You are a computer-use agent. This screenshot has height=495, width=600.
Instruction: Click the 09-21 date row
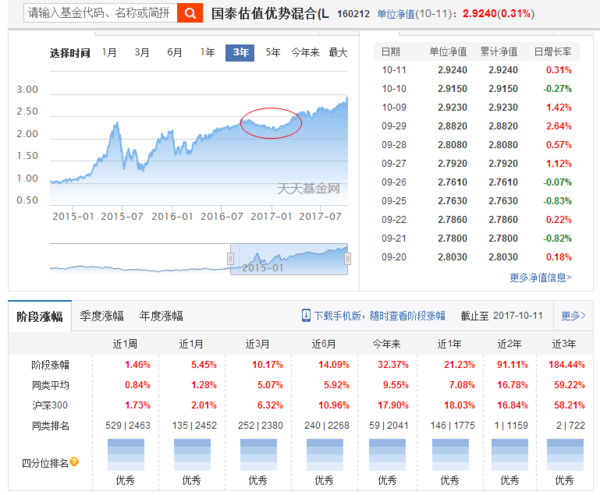[476, 239]
